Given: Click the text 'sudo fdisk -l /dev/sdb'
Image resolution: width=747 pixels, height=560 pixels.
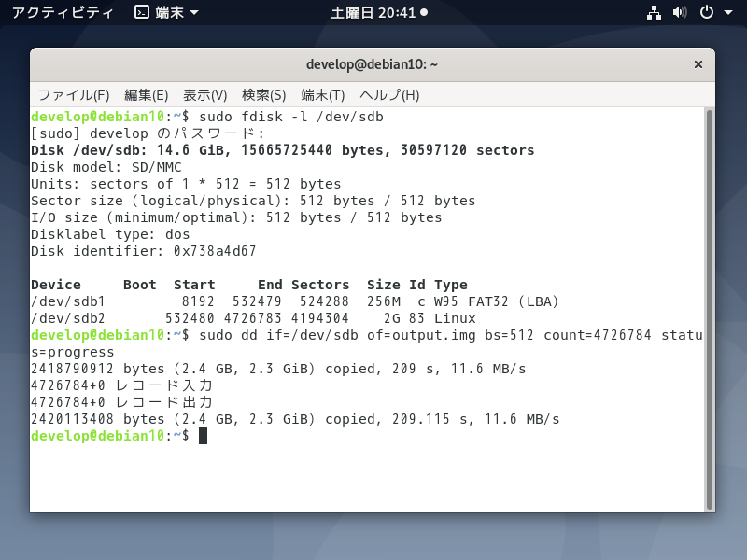Looking at the screenshot, I should click(291, 117).
